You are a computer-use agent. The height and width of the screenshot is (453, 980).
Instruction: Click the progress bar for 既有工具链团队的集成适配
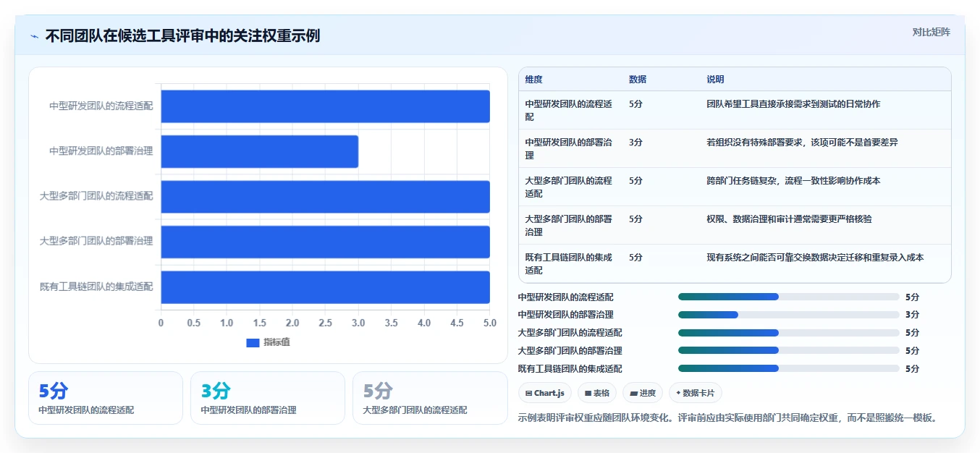(788, 368)
